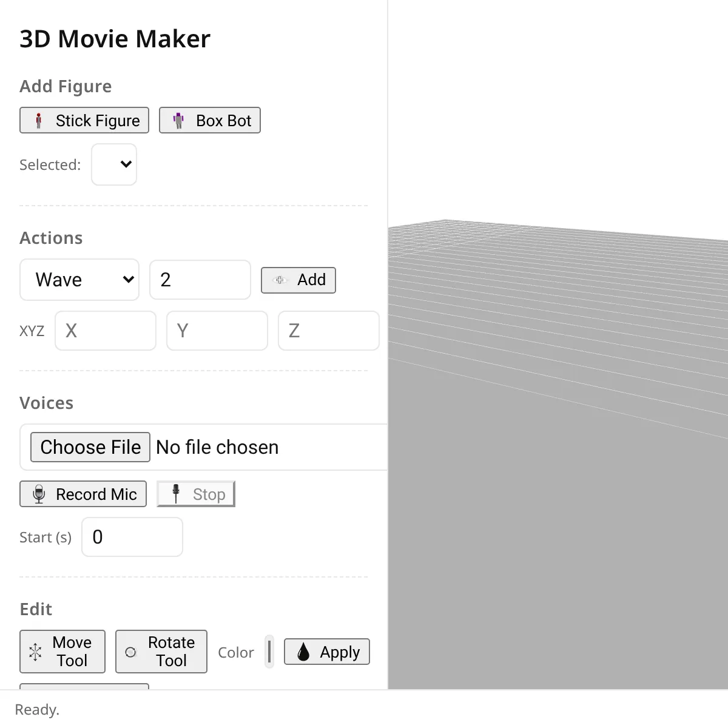Viewport: 728px width, 728px height.
Task: Click into the Y coordinate field
Action: coord(217,331)
